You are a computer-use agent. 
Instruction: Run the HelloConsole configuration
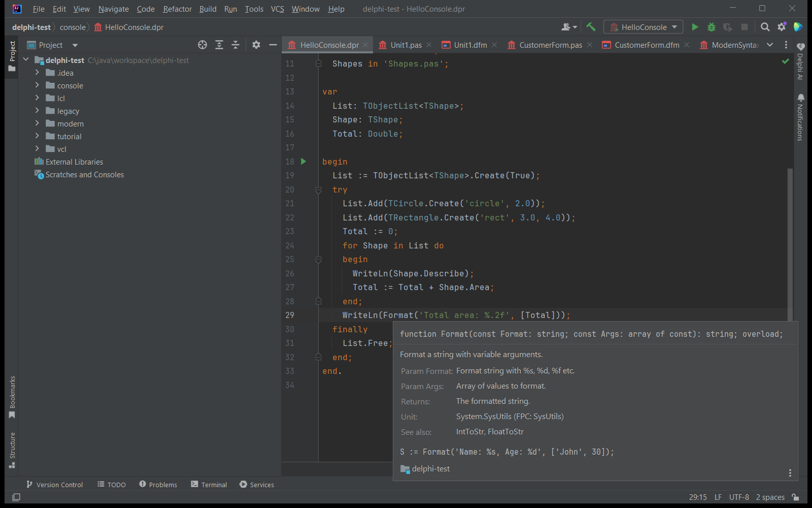coord(695,27)
